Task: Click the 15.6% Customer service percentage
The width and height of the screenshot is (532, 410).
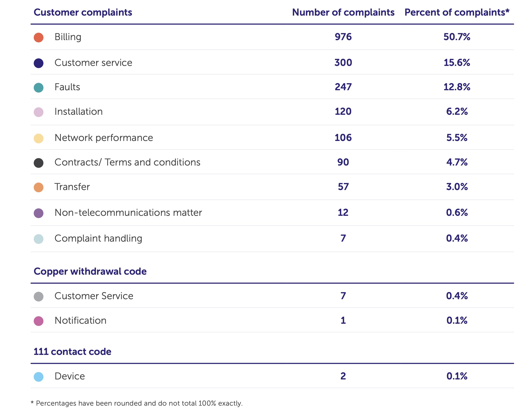Action: coord(457,63)
